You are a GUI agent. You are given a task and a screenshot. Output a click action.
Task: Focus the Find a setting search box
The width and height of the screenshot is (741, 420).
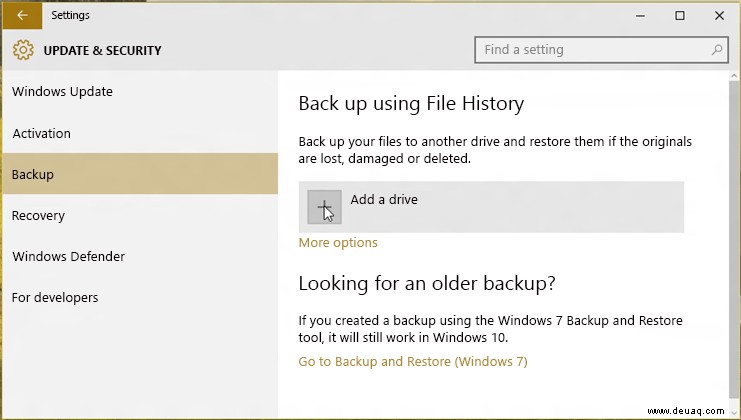[x=601, y=50]
